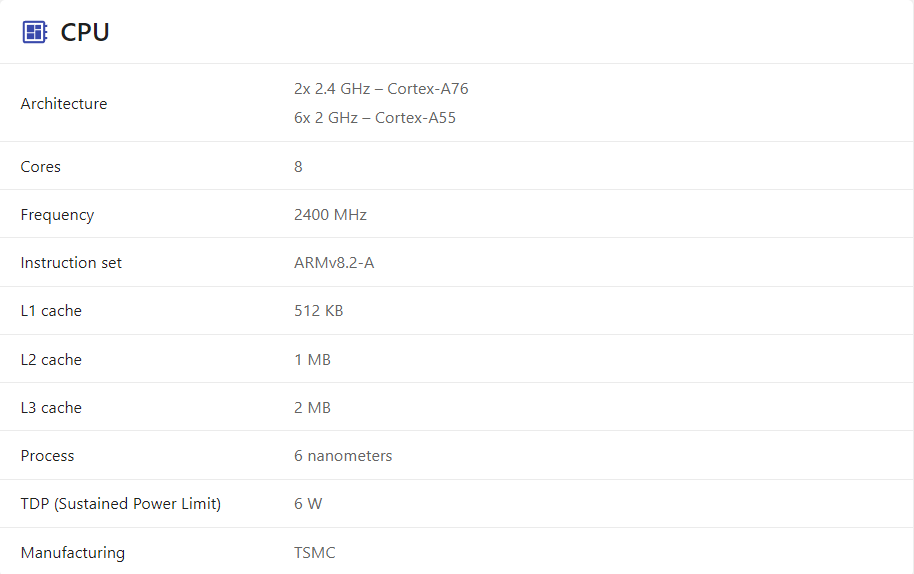Click the 6x 2 GHz Cortex-A55 text
This screenshot has width=914, height=574.
point(375,118)
